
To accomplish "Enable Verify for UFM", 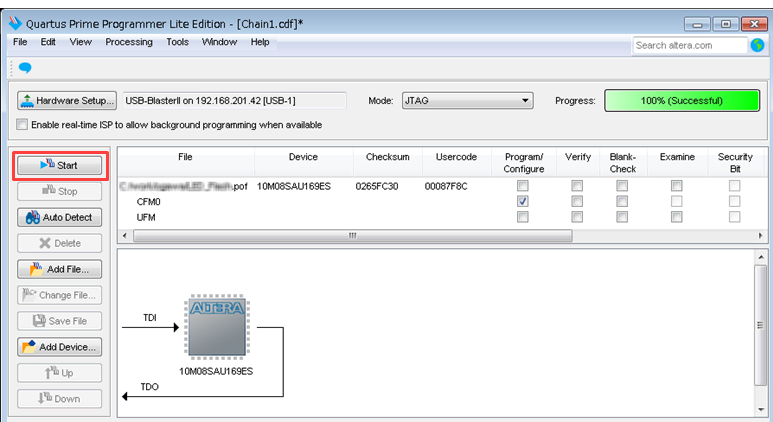I will coord(577,217).
